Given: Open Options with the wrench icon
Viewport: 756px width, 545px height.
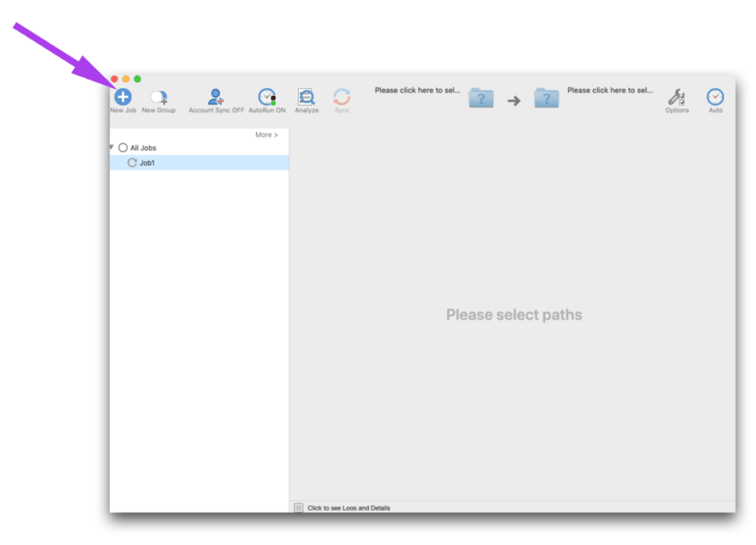Looking at the screenshot, I should tap(677, 97).
